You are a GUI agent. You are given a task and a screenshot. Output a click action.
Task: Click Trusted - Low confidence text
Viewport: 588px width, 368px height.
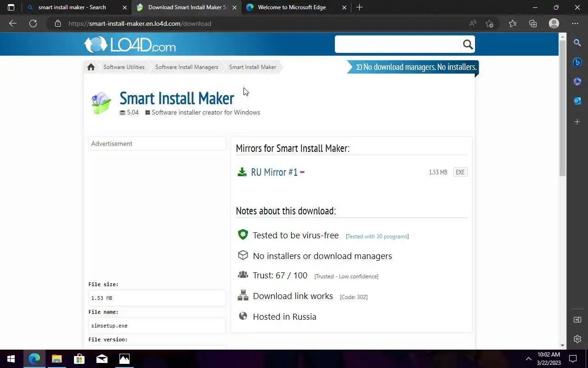(346, 276)
